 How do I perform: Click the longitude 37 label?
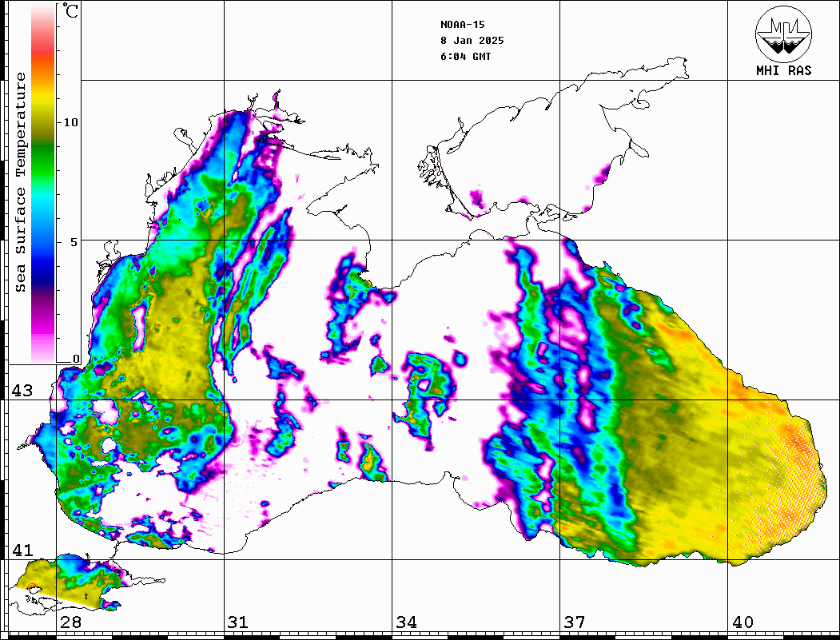pos(574,622)
